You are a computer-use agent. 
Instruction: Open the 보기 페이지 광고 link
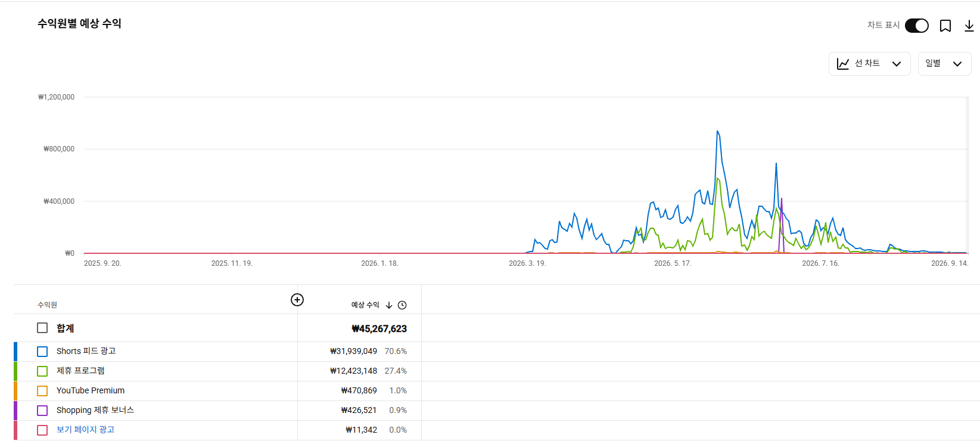85,430
